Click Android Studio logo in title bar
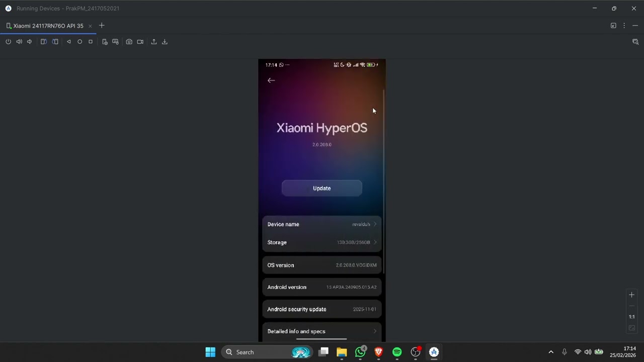The image size is (644, 362). [x=8, y=9]
